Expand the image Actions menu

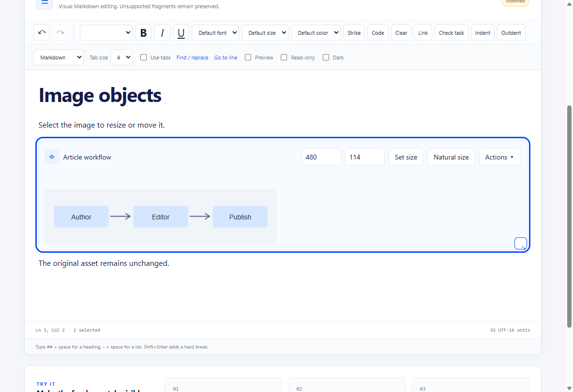point(500,157)
